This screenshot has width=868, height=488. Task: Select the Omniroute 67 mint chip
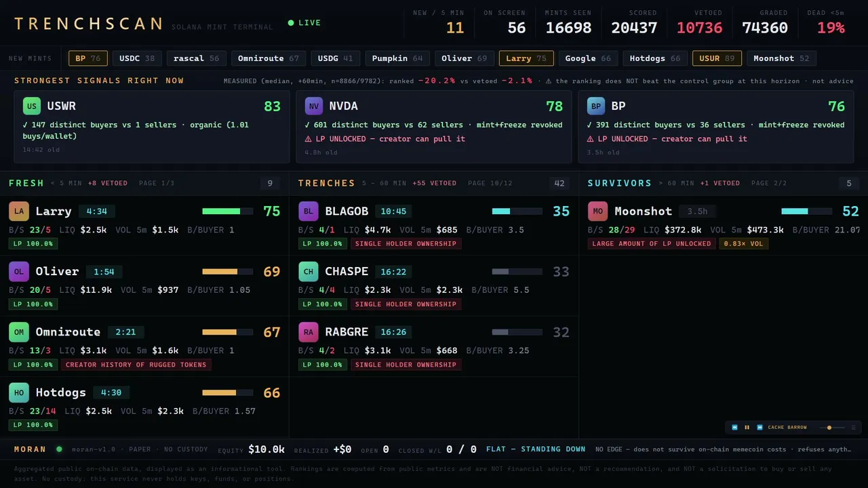coord(269,58)
